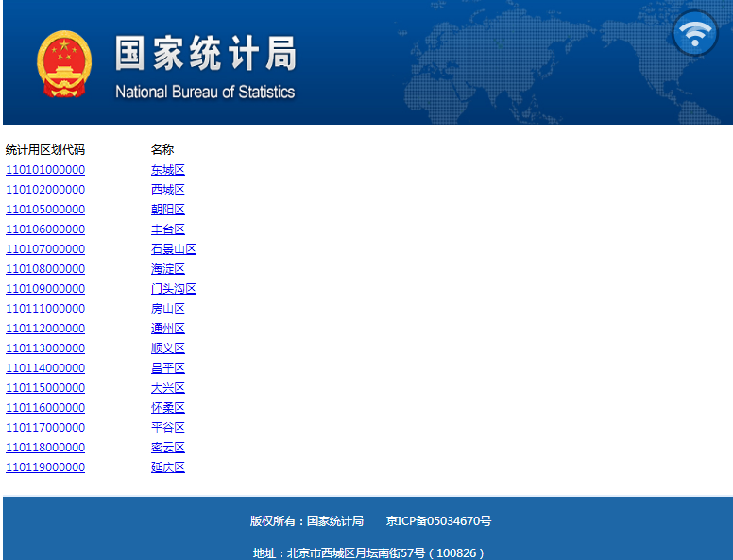
Task: Open code link 110107000000
Action: [45, 249]
